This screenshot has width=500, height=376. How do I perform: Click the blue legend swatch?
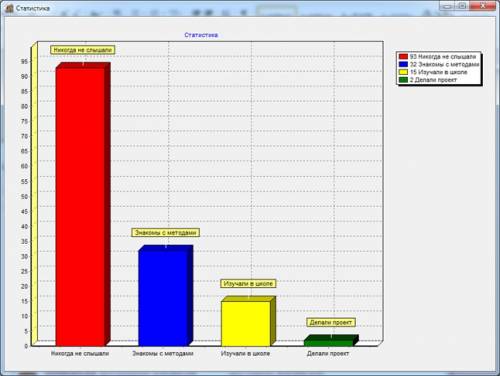click(403, 64)
